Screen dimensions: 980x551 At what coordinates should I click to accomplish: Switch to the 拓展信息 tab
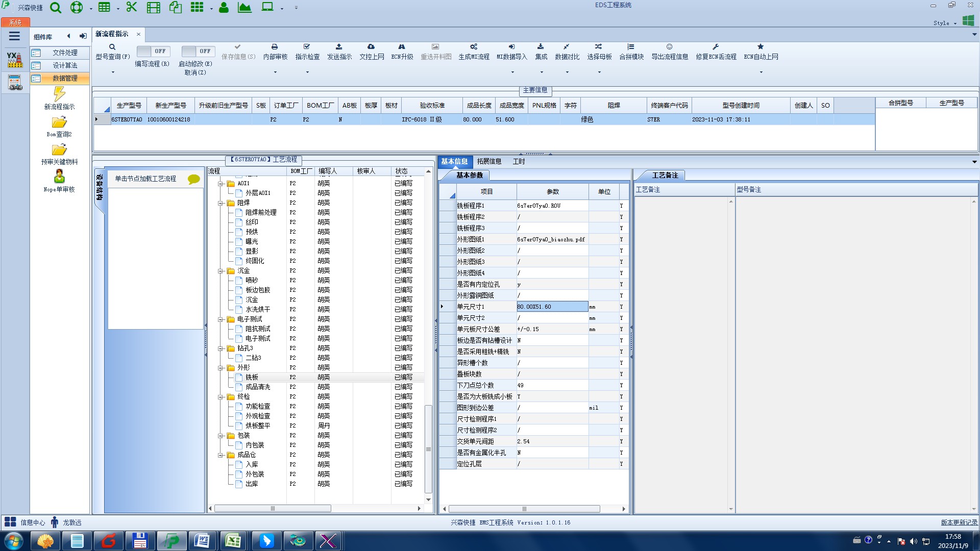click(x=489, y=161)
